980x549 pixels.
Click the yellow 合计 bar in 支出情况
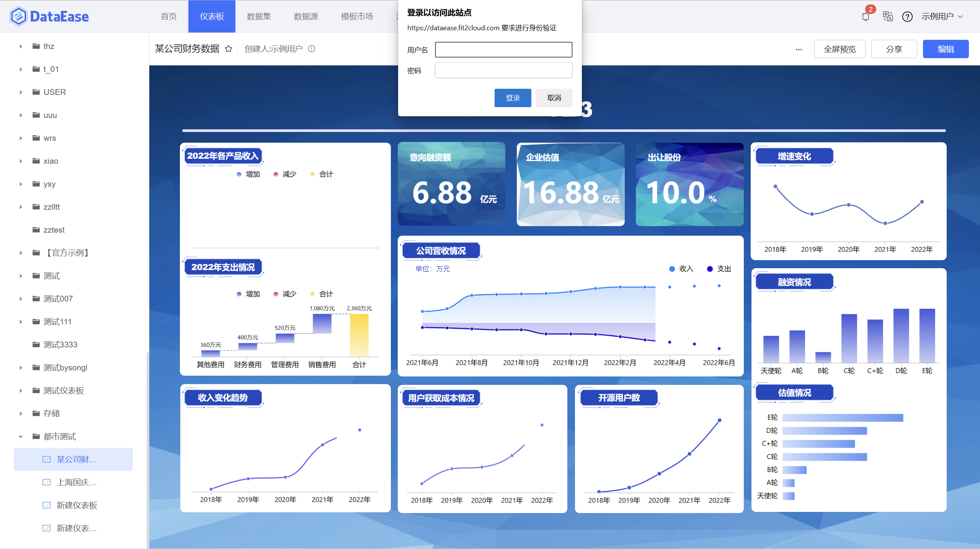[x=359, y=335]
